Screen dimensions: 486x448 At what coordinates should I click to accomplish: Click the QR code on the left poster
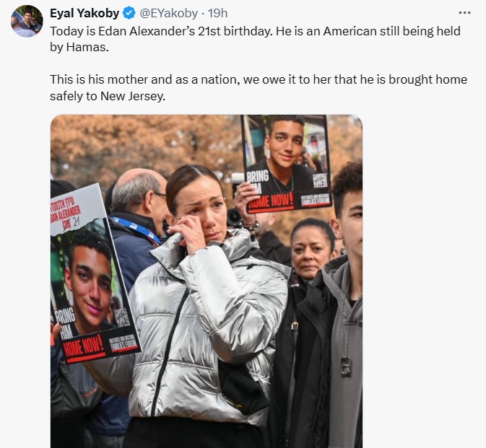(x=123, y=317)
